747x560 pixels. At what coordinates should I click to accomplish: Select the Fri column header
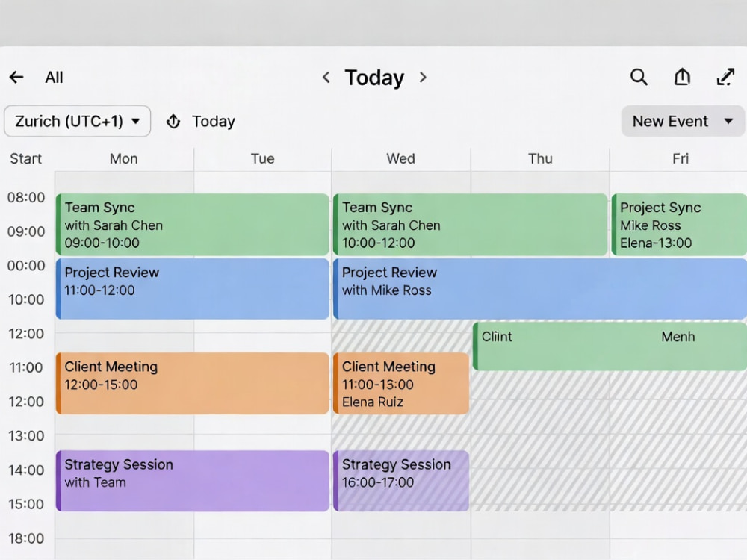[681, 158]
